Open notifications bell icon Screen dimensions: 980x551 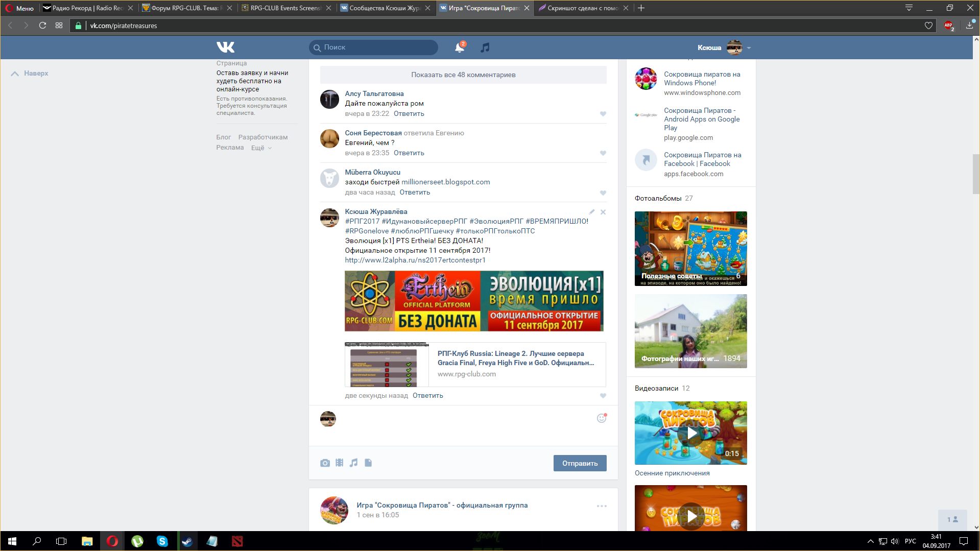[x=460, y=47]
